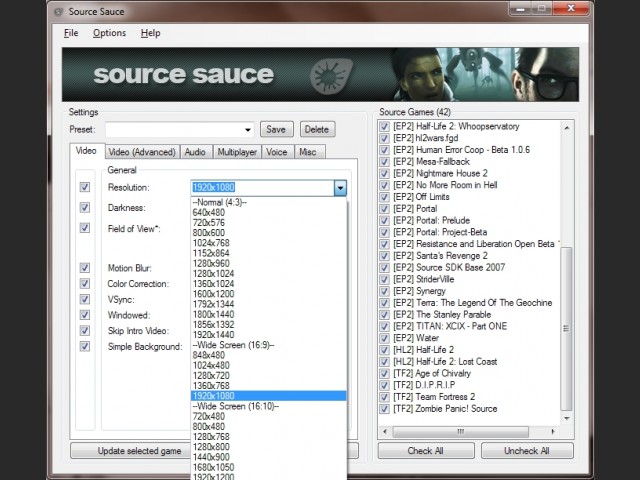Open the Options menu
The width and height of the screenshot is (640, 480).
point(109,33)
